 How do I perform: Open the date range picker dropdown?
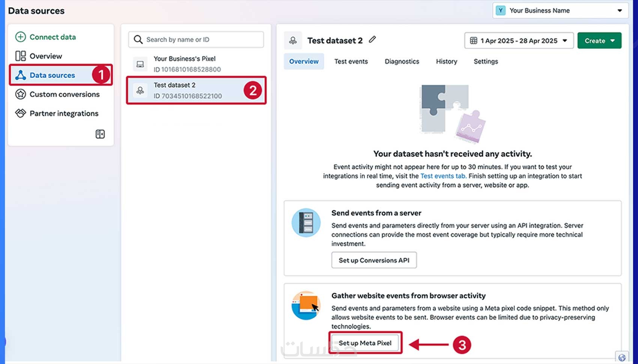(x=519, y=41)
